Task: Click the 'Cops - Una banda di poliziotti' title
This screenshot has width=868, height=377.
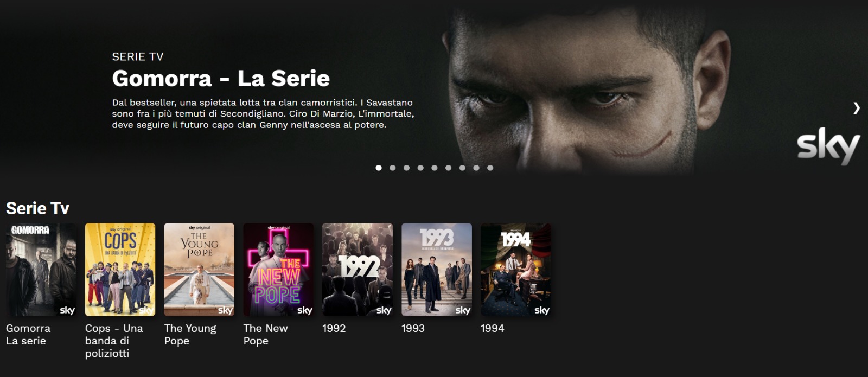Action: click(114, 341)
